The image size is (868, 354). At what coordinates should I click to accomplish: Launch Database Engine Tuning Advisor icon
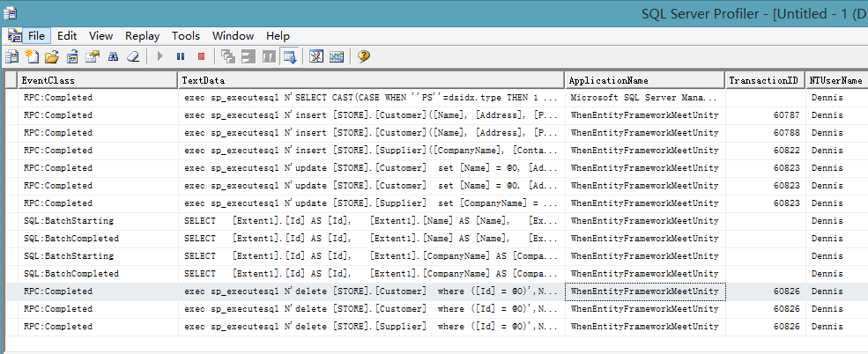pyautogui.click(x=316, y=56)
